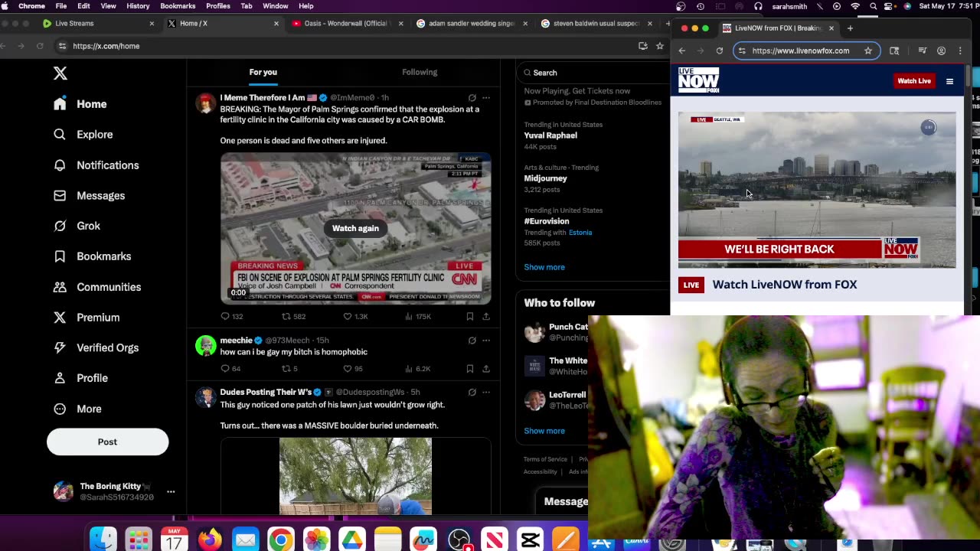Bookmark star for livenowfox.com page

point(867,51)
